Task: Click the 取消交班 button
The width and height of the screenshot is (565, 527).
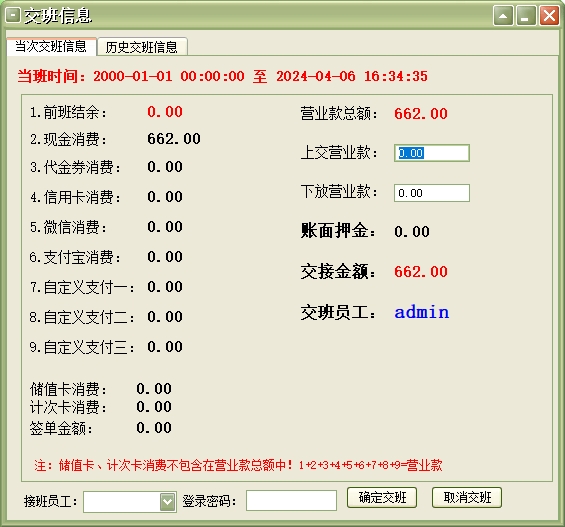Action: pyautogui.click(x=467, y=498)
